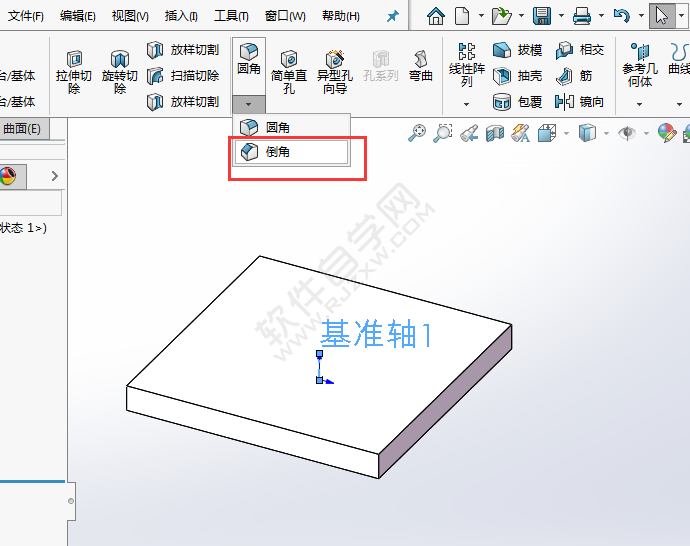The image size is (690, 546).
Task: Expand panel tabs with right chevron
Action: click(55, 176)
